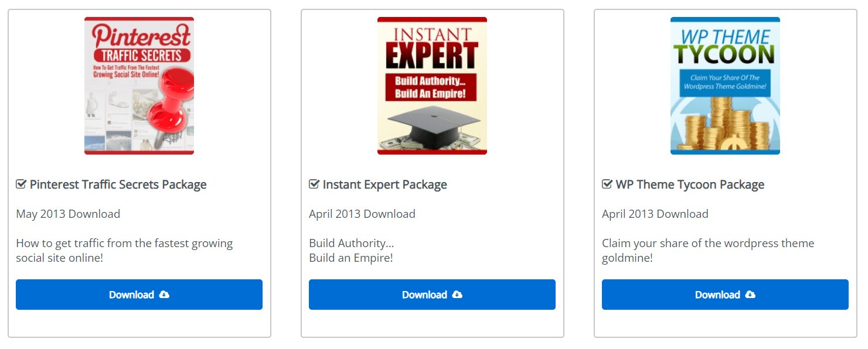
Task: Toggle the checkmark beside Instant Expert Package
Action: click(x=314, y=184)
